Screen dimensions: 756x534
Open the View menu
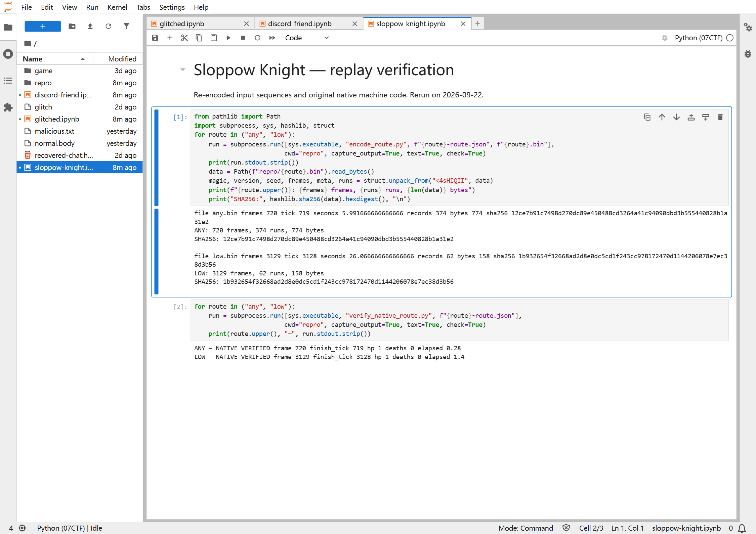pyautogui.click(x=69, y=7)
